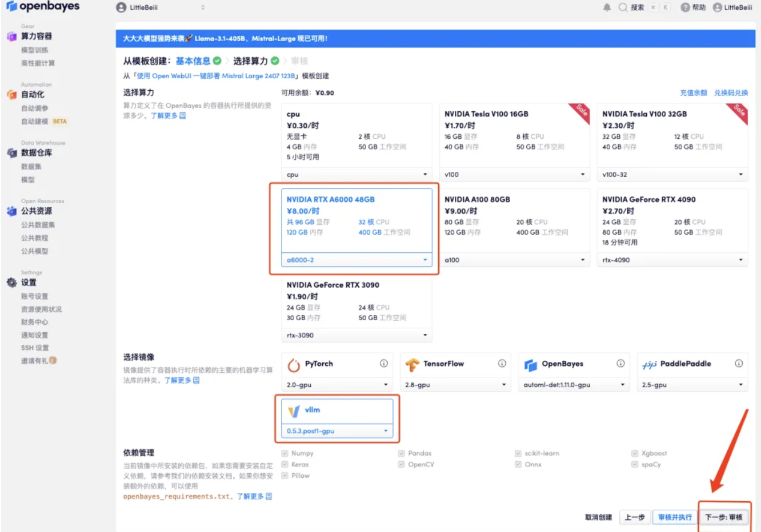The image size is (761, 532).
Task: Toggle the Onnx checkbox
Action: 518,465
